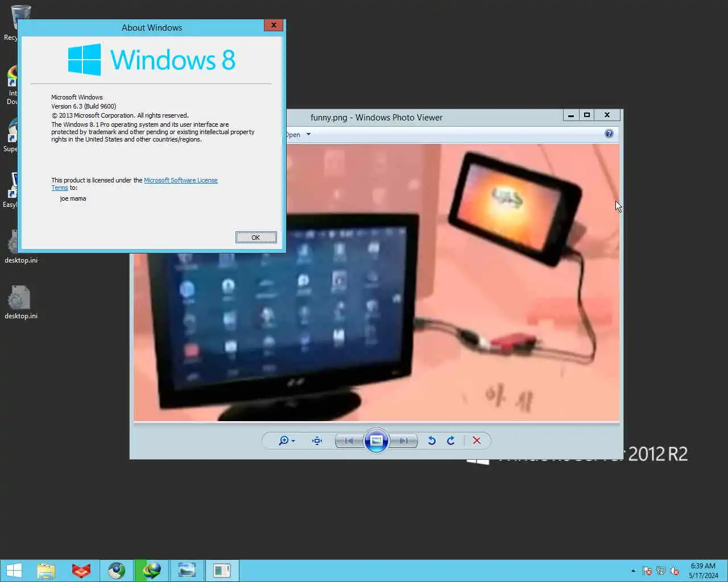Click the licensee name joe mama

[73, 198]
